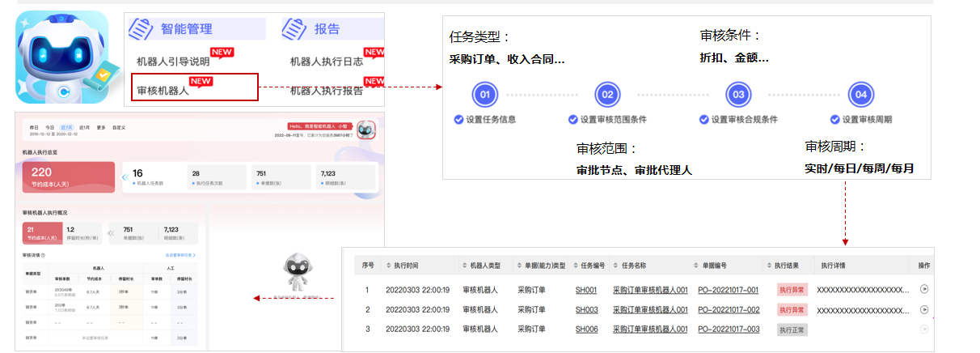Screen dimensions: 980x353
Task: Toggle the 设置审核合规条件 check mark
Action: point(704,119)
